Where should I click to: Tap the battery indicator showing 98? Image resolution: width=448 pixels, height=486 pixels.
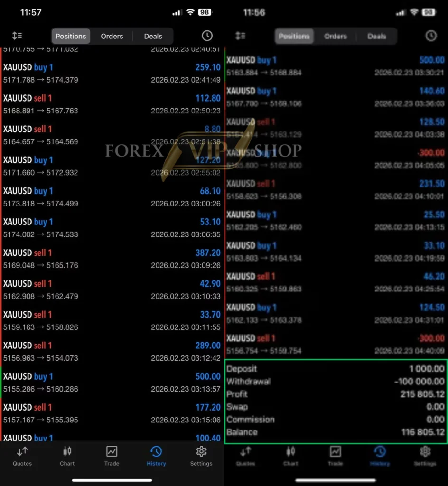(205, 12)
